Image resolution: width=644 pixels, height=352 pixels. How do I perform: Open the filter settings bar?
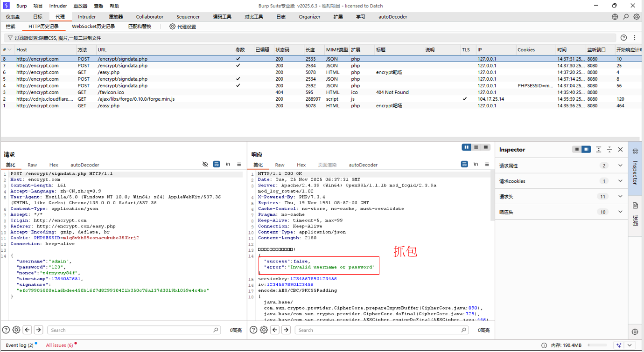click(x=310, y=38)
